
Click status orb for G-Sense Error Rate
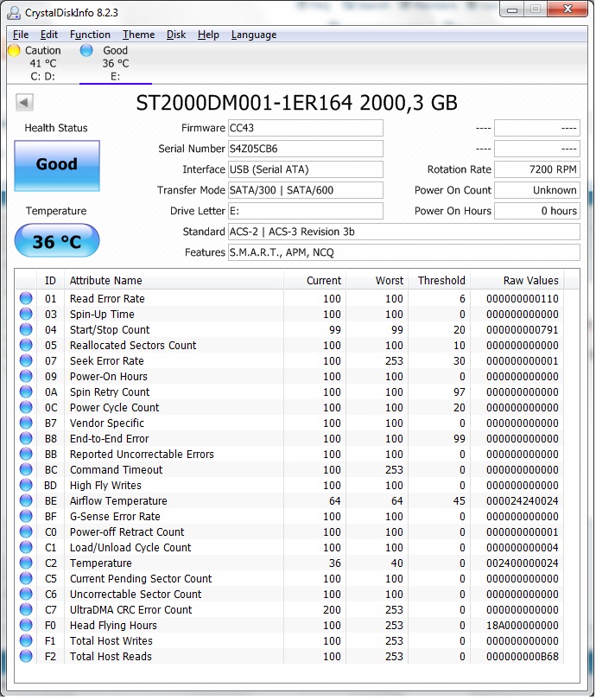tap(26, 516)
